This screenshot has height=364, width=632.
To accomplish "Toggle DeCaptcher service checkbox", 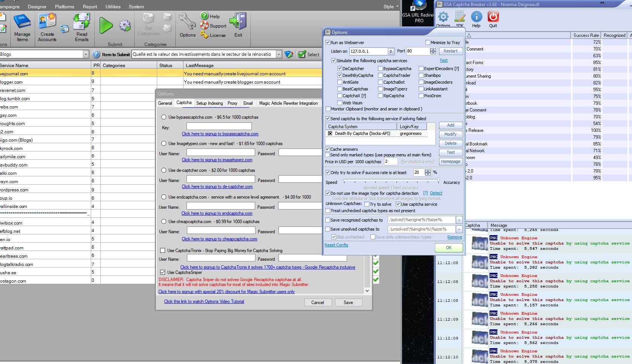I will click(340, 69).
